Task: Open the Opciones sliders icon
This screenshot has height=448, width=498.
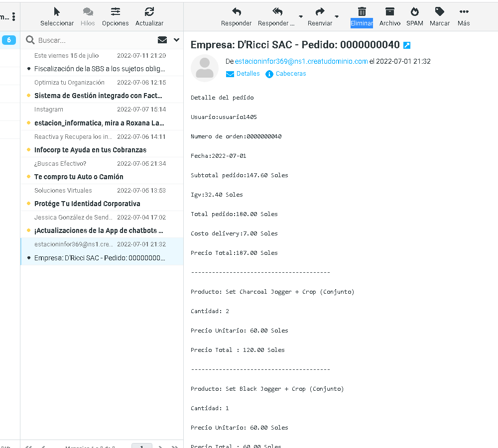Action: click(x=116, y=12)
